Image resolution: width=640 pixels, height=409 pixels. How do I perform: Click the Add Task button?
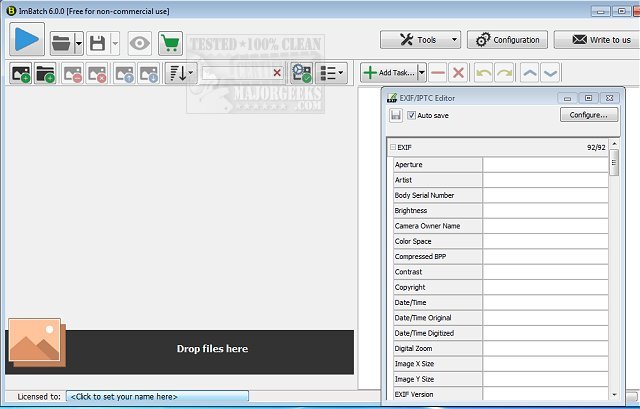pyautogui.click(x=389, y=73)
